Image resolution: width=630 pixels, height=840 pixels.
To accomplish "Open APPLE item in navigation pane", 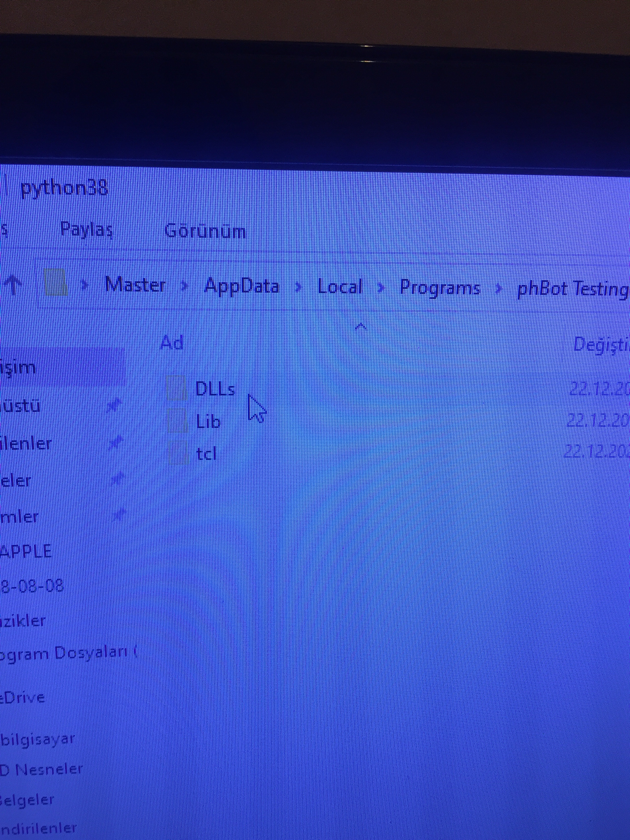I will pos(26,551).
